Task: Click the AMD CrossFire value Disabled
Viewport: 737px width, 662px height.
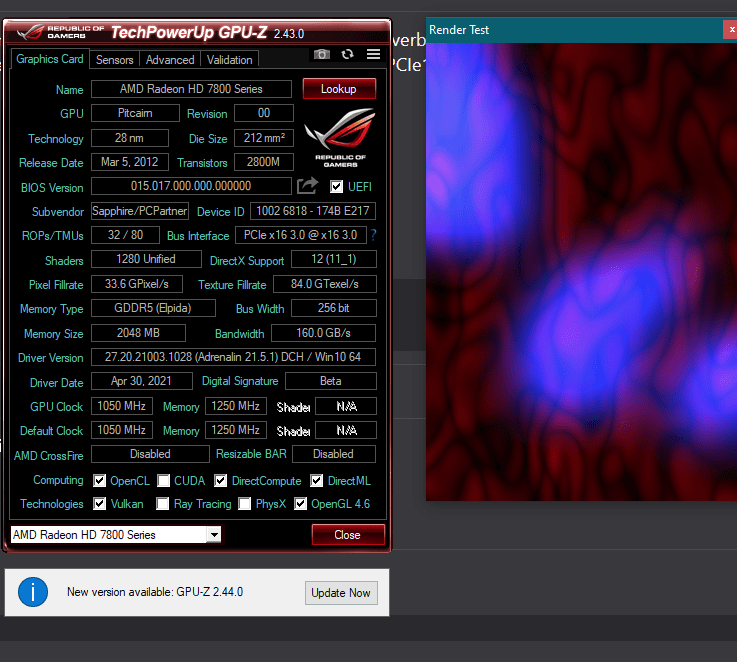Action: coord(150,454)
